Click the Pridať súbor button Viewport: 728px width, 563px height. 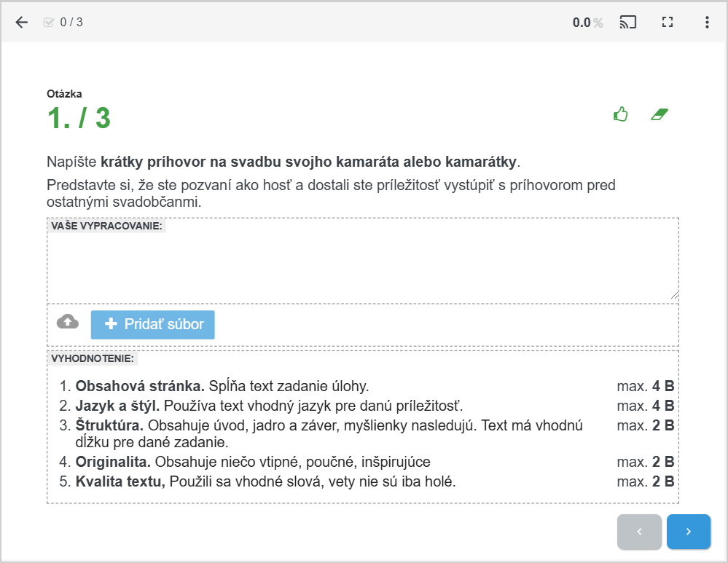[x=153, y=324]
